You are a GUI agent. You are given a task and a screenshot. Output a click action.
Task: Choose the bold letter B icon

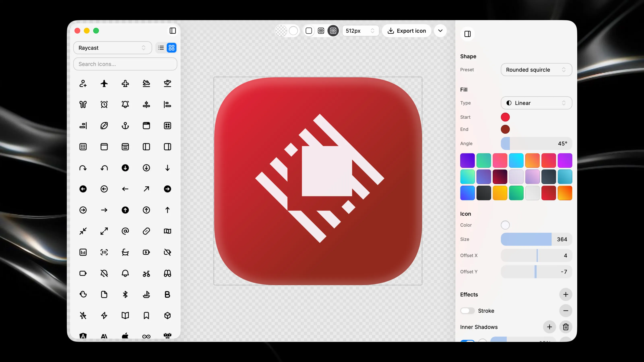(x=167, y=295)
